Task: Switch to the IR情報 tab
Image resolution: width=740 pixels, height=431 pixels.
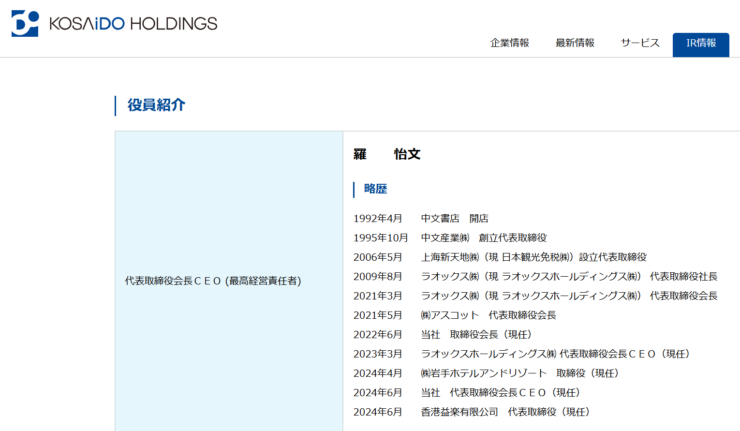Action: pos(700,44)
